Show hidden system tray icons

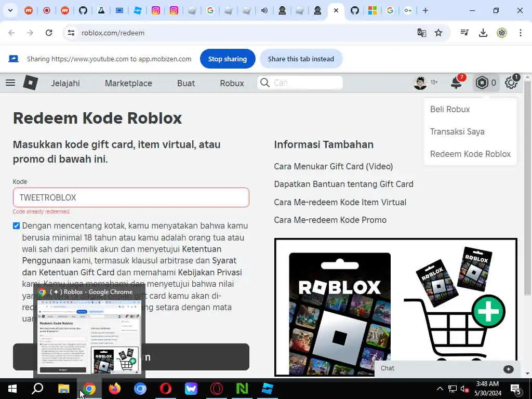click(x=440, y=389)
